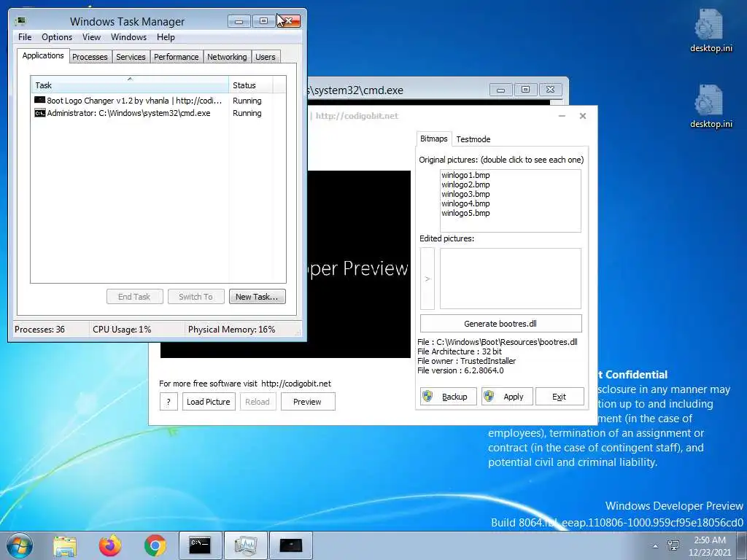Click the End Task button
The width and height of the screenshot is (747, 560).
[x=134, y=297]
